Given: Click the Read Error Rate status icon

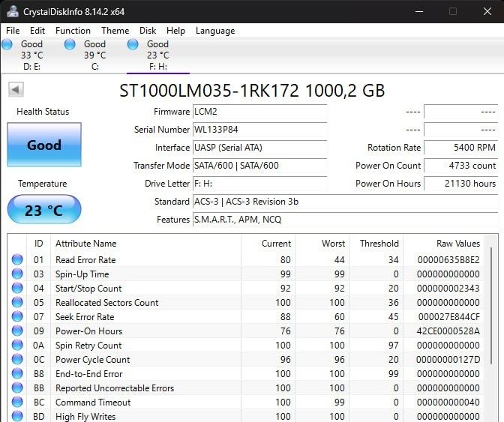Looking at the screenshot, I should point(17,260).
